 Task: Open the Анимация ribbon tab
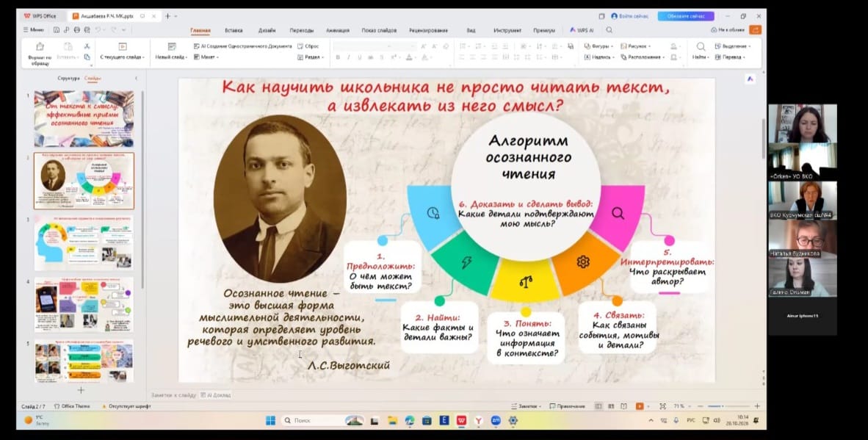click(338, 30)
